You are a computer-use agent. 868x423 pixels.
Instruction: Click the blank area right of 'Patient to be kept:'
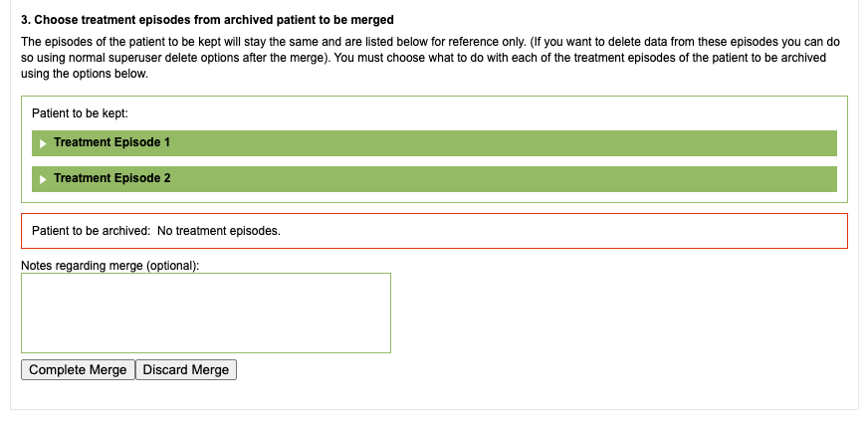(498, 113)
